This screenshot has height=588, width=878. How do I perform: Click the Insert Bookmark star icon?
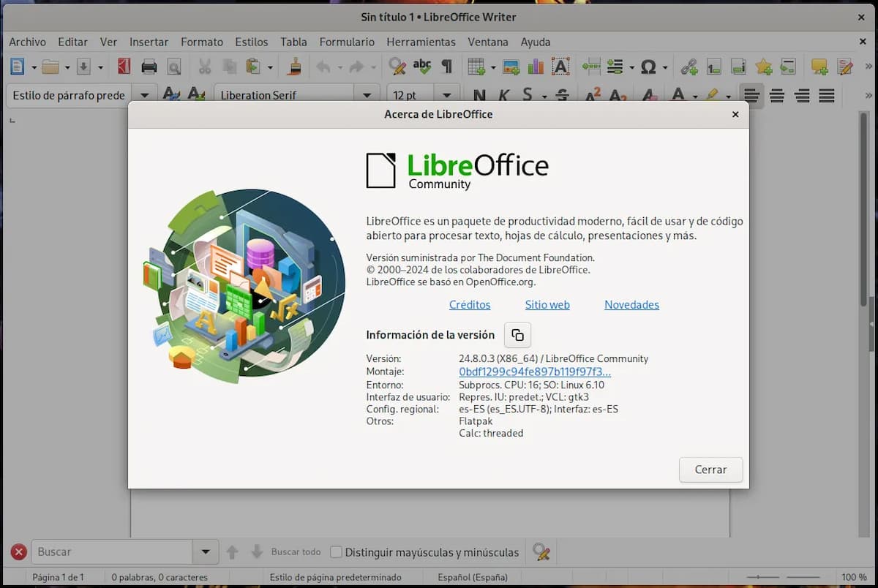click(763, 67)
